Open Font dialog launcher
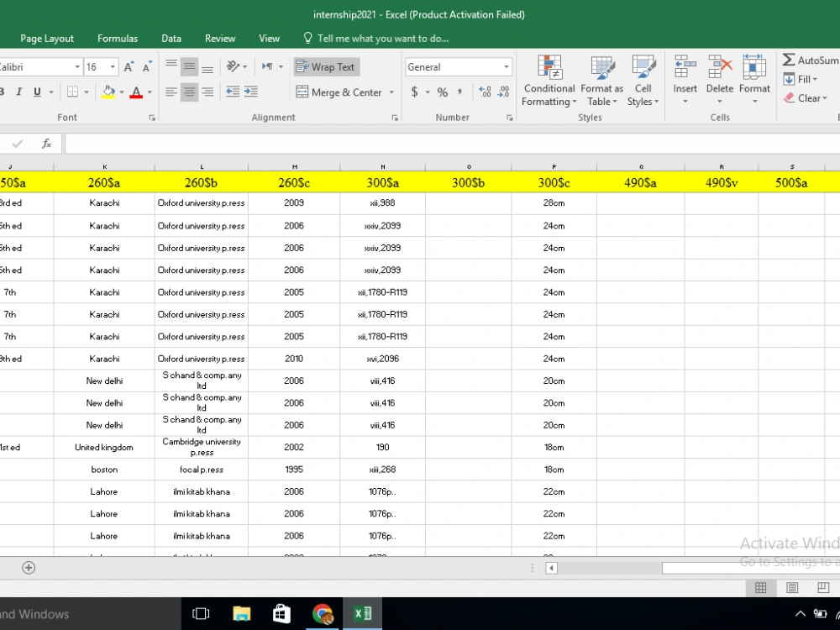The image size is (840, 630). coord(152,118)
